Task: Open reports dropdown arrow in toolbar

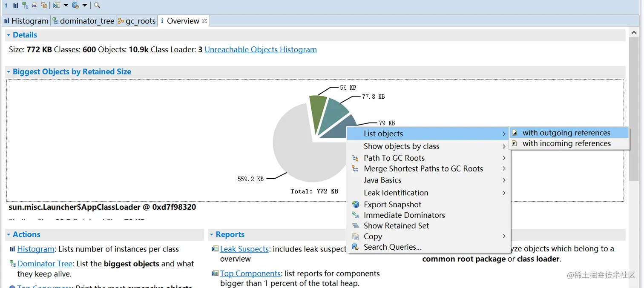Action: click(66, 6)
